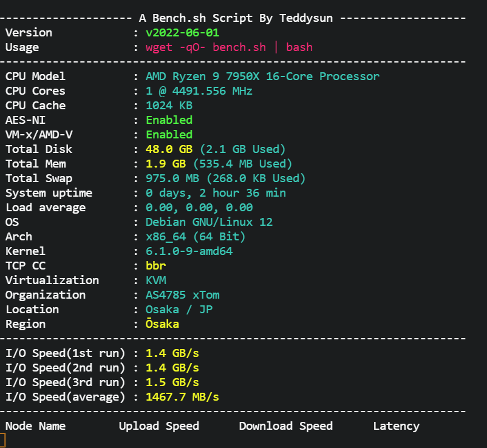Click the Total Disk value 48.0 GB
This screenshot has height=448, width=487.
169,149
